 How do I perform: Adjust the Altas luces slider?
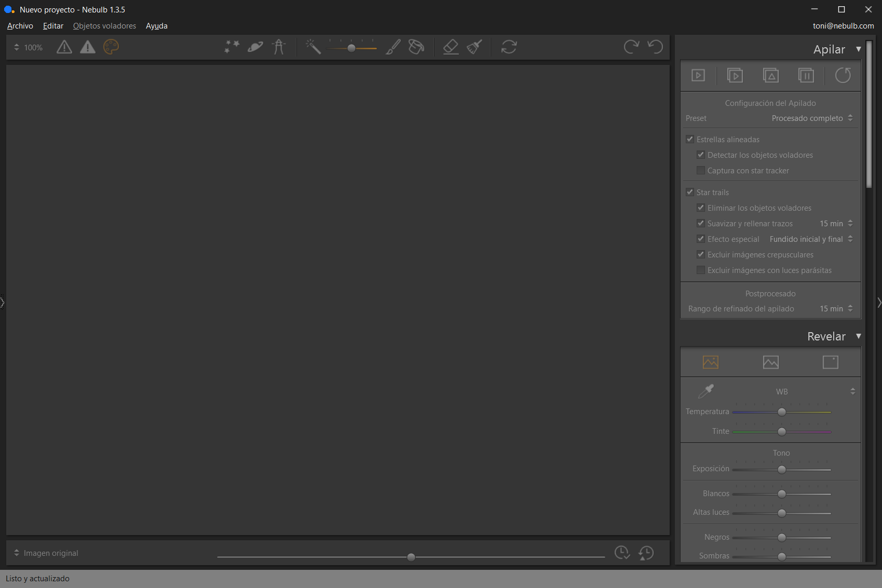coord(782,513)
